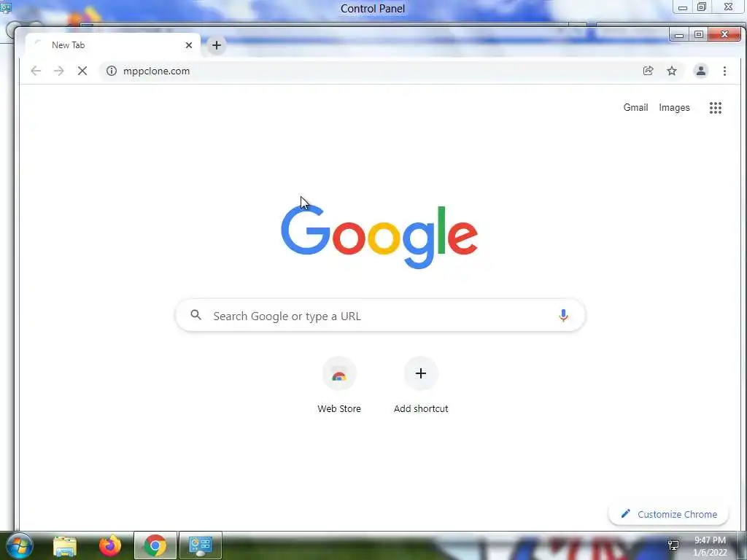This screenshot has height=560, width=747.
Task: Open Chrome's three-dot menu
Action: (724, 71)
